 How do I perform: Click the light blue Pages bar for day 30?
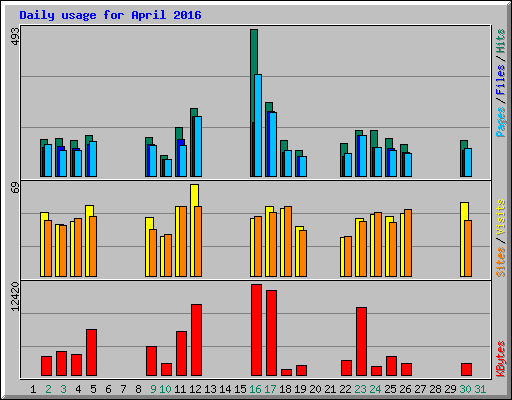468,163
